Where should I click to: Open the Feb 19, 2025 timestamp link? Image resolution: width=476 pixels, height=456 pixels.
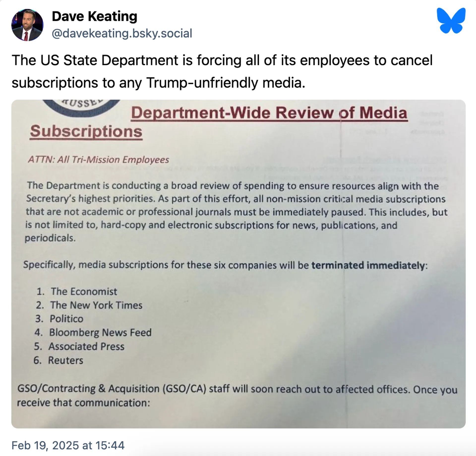pos(68,445)
